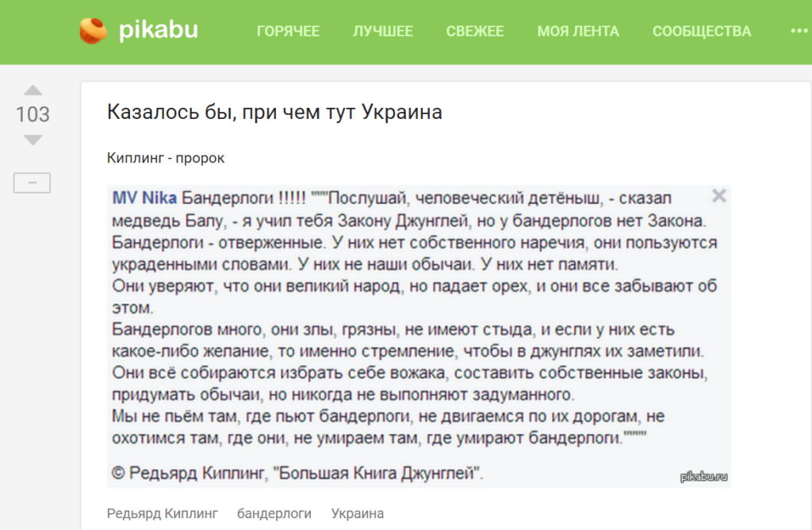The width and height of the screenshot is (812, 530).
Task: Close the quoted comment with the X
Action: pyautogui.click(x=718, y=196)
